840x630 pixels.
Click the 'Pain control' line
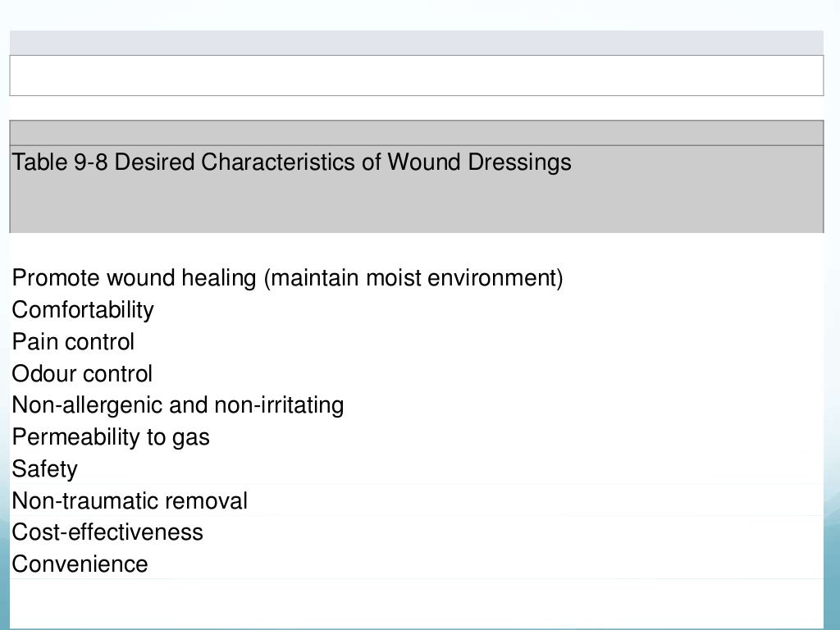pyautogui.click(x=73, y=342)
